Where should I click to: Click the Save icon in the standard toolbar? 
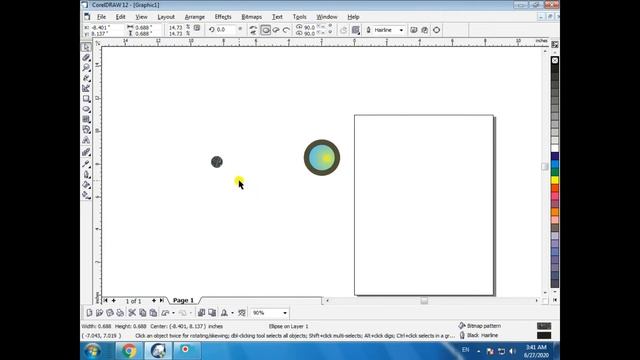[x=109, y=313]
